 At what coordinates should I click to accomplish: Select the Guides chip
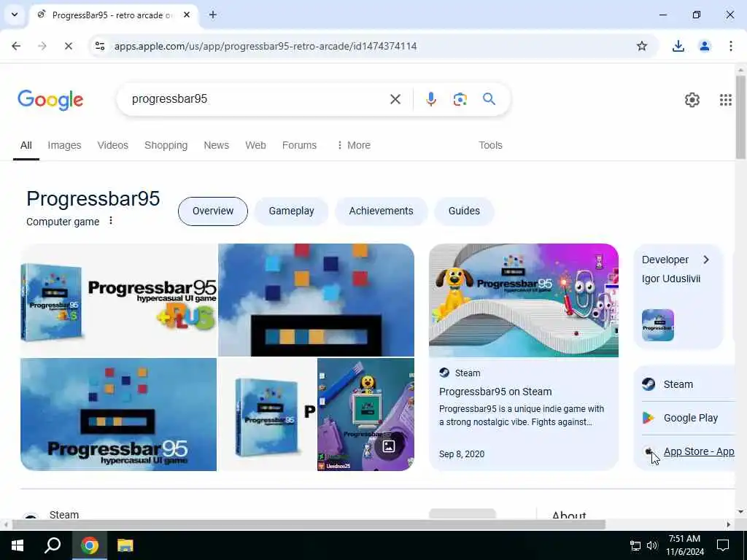pyautogui.click(x=464, y=211)
